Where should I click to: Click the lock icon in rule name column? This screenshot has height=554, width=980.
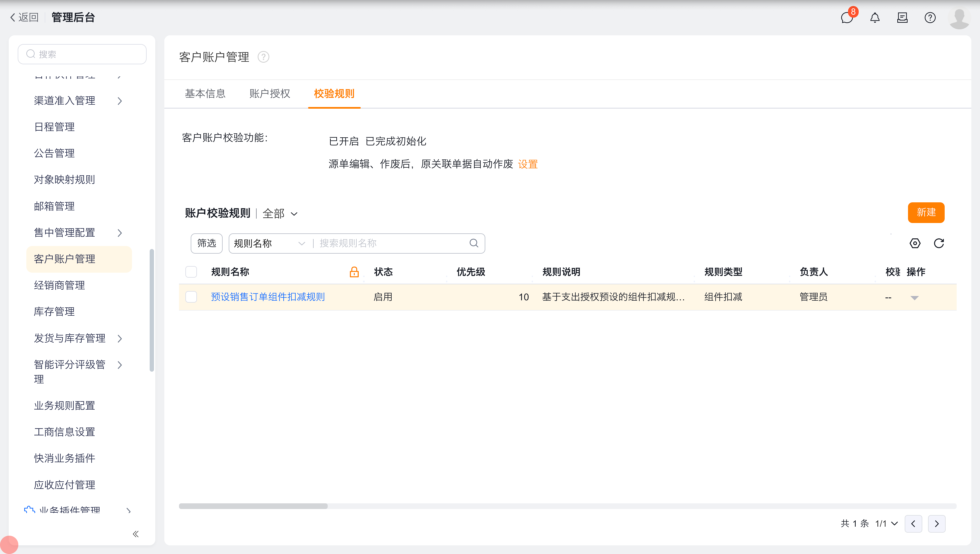pyautogui.click(x=354, y=272)
